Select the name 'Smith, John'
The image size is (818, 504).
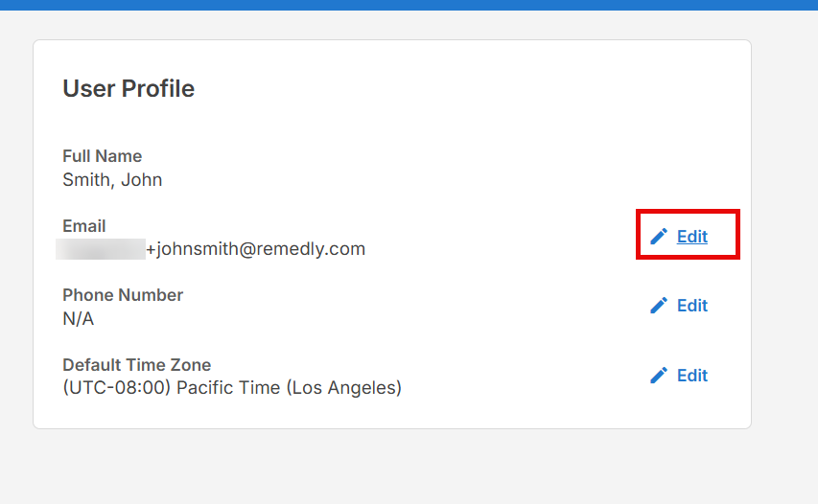point(112,180)
